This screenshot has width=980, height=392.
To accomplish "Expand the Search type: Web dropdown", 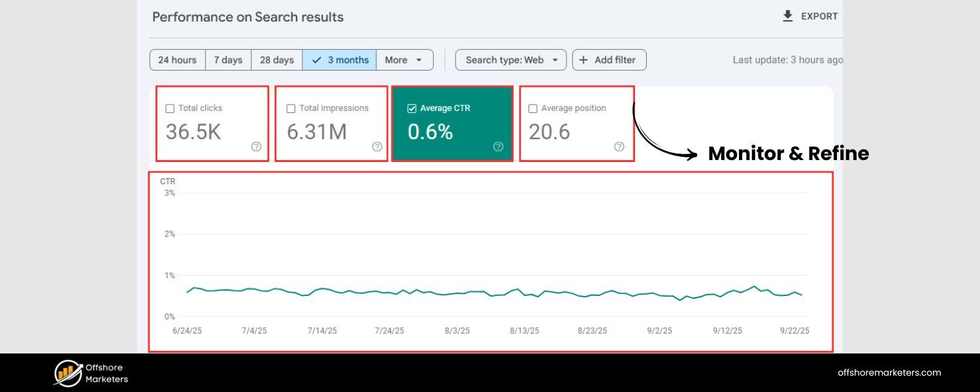I will pyautogui.click(x=510, y=60).
